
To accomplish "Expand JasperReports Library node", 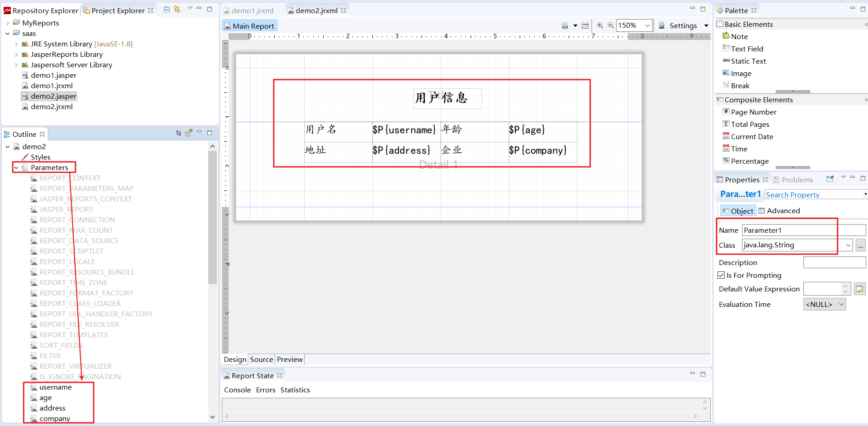I will [16, 54].
